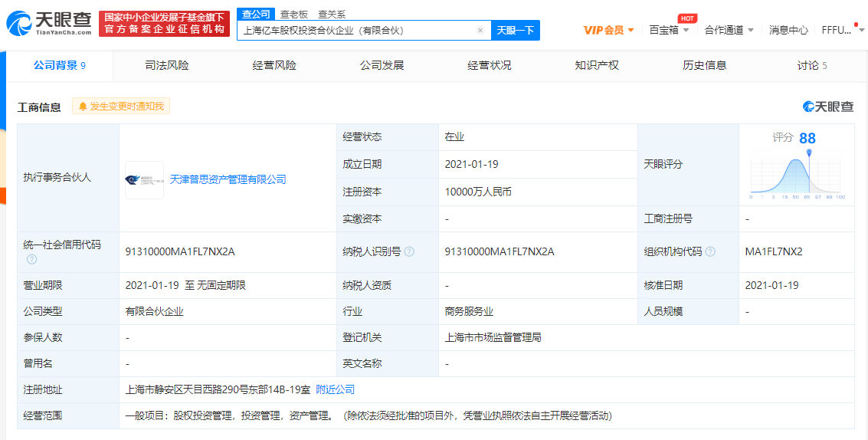
Task: Click 登记机关 value 上海市市场监督管理局
Action: tap(493, 337)
